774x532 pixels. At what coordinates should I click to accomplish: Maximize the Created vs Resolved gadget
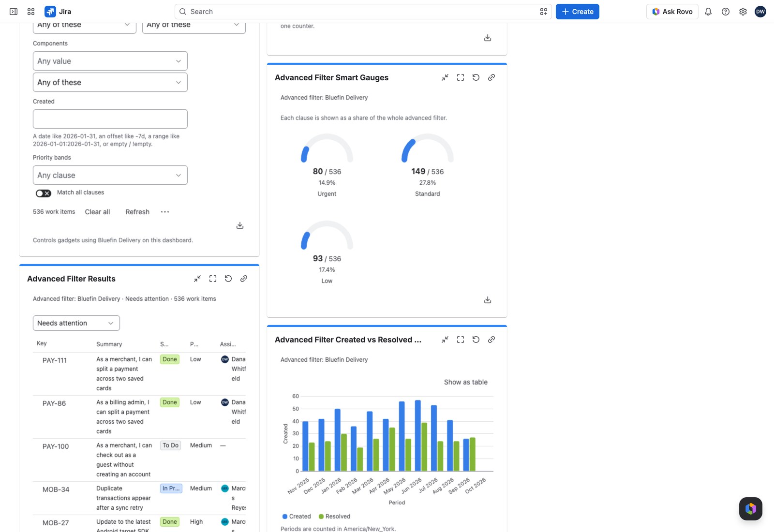click(x=461, y=340)
